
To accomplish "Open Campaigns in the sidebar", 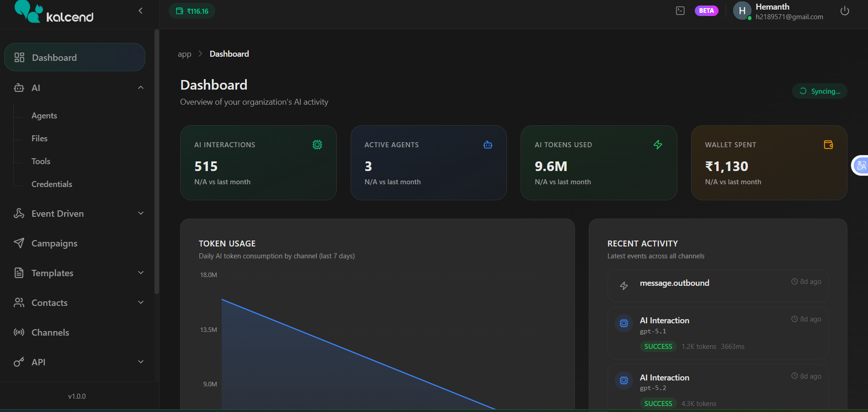I will 54,243.
